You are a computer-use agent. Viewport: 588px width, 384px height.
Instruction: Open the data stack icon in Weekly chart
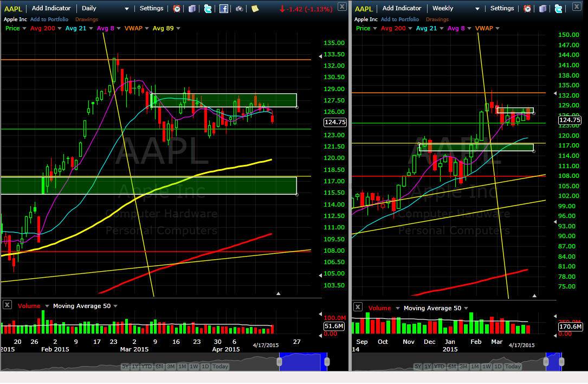pos(542,9)
